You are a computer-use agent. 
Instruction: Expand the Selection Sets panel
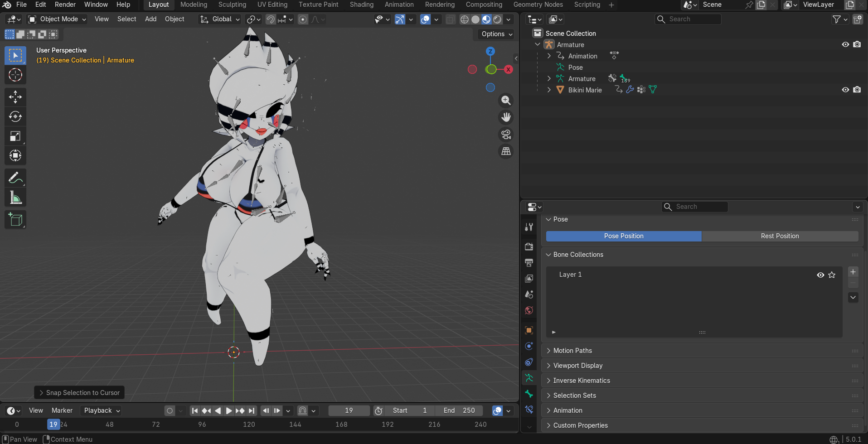coord(702,396)
